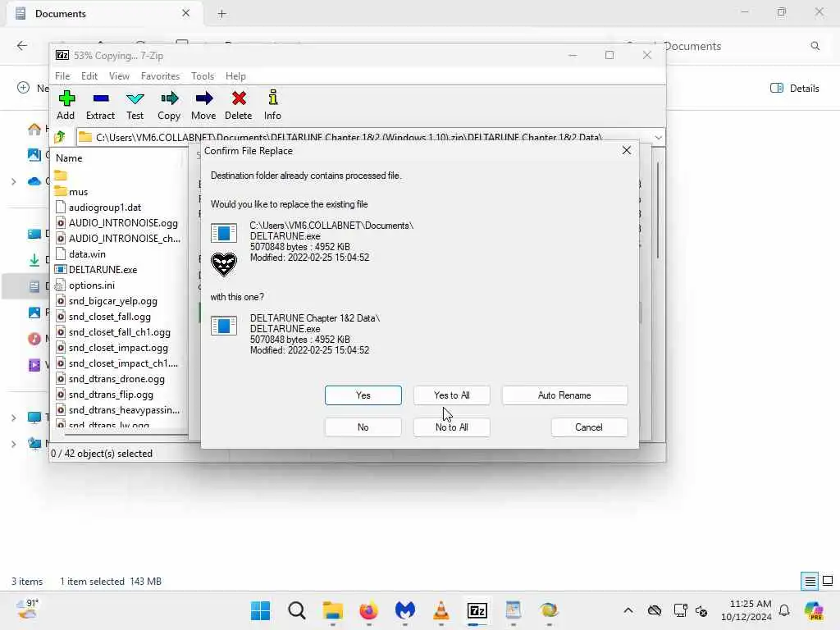840x630 pixels.
Task: Select snd_dtrans_drone.ogg file
Action: point(116,379)
